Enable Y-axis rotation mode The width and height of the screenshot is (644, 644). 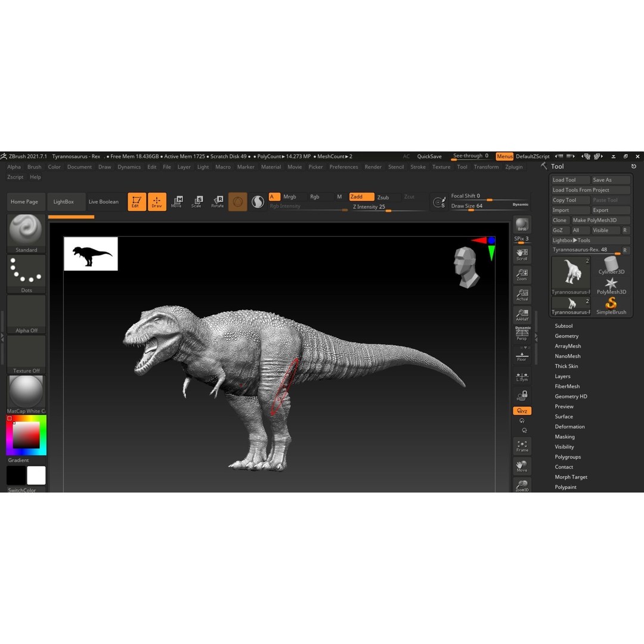click(x=522, y=420)
